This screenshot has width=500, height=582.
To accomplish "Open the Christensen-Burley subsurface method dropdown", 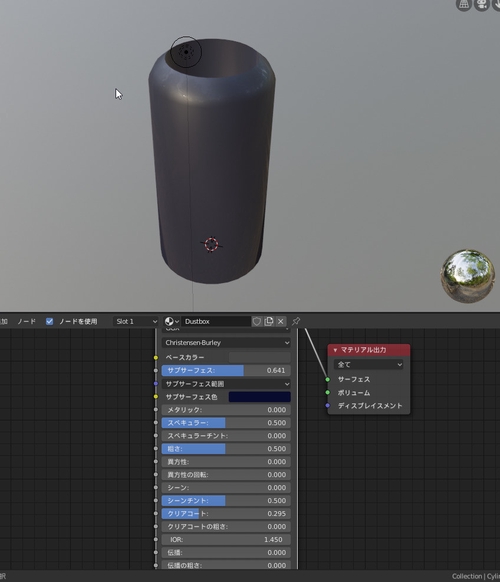I will pos(226,343).
